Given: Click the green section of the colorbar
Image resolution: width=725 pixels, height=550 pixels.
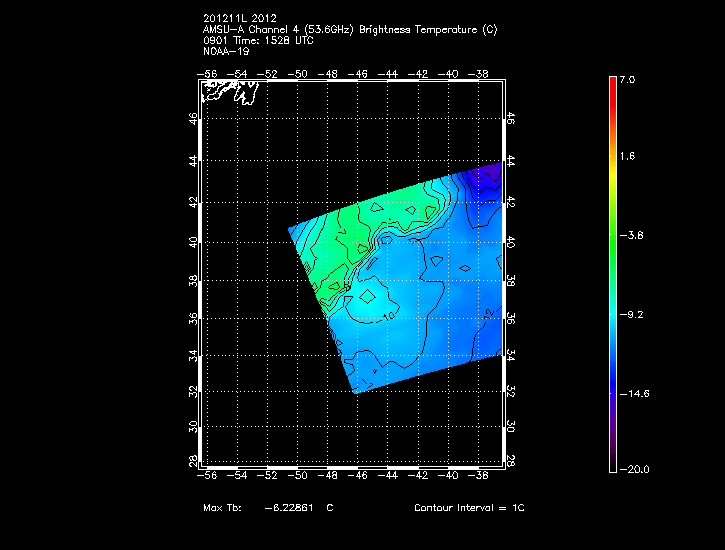Looking at the screenshot, I should pyautogui.click(x=612, y=235).
